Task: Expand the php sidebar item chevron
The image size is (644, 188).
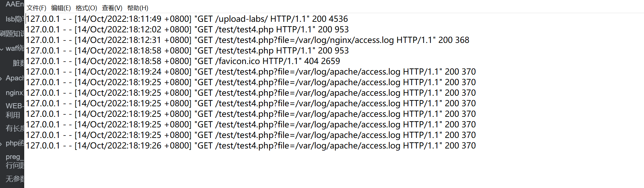Action: [2, 143]
